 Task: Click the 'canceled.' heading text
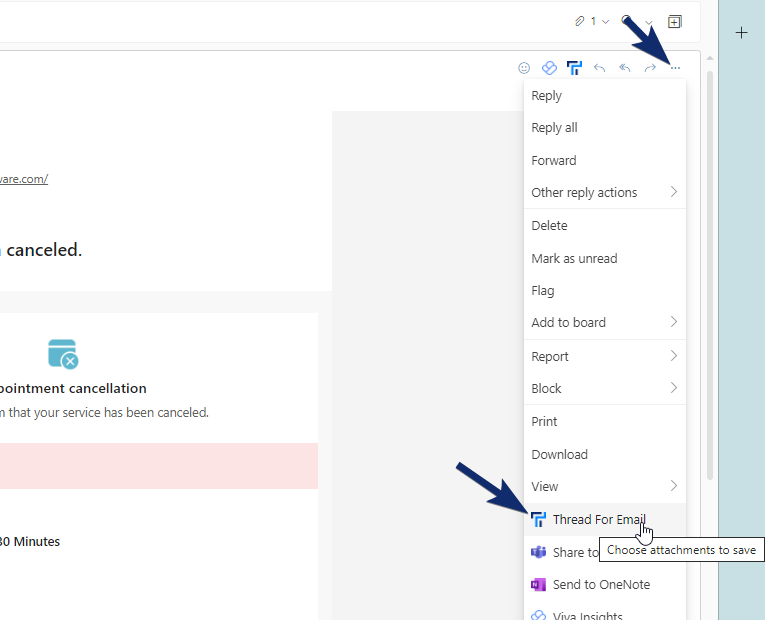click(44, 250)
